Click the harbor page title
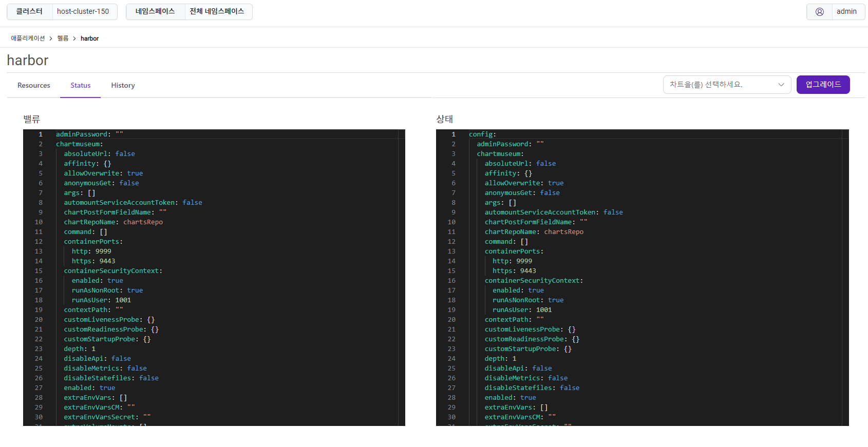Screen dimensions: 868x447 coord(28,60)
